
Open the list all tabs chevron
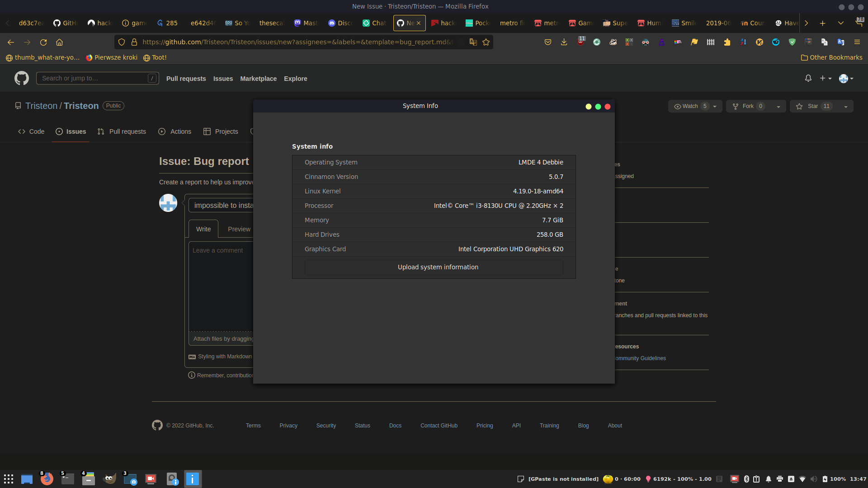[840, 23]
